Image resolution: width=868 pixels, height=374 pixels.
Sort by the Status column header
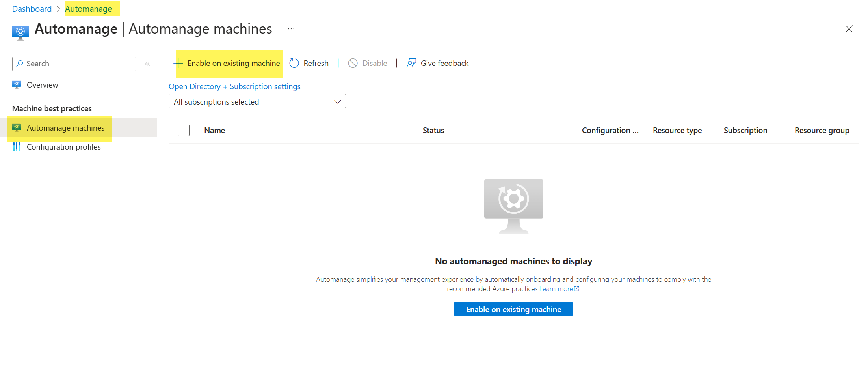point(433,130)
